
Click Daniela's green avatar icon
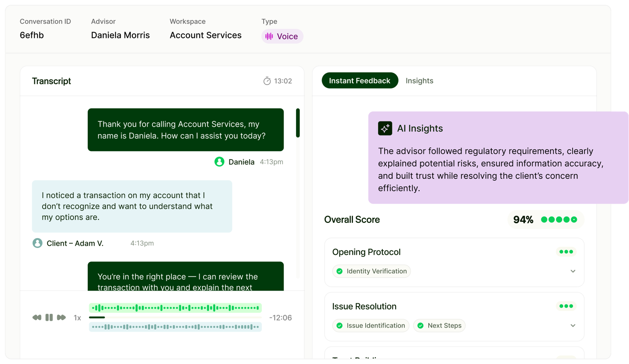219,162
